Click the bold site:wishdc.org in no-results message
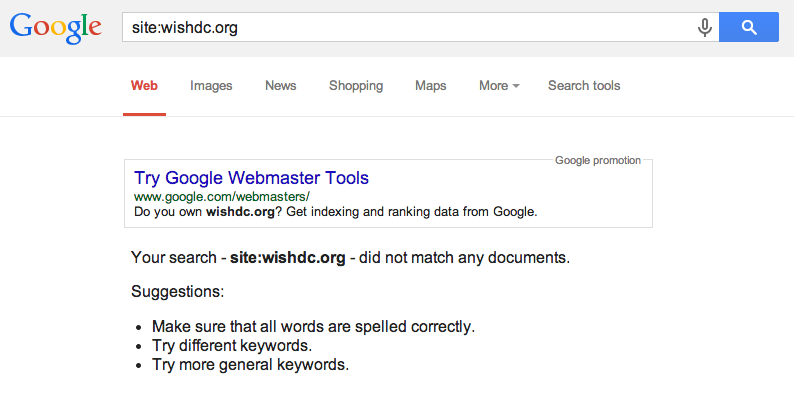Viewport: 794px width, 400px height. [x=288, y=258]
